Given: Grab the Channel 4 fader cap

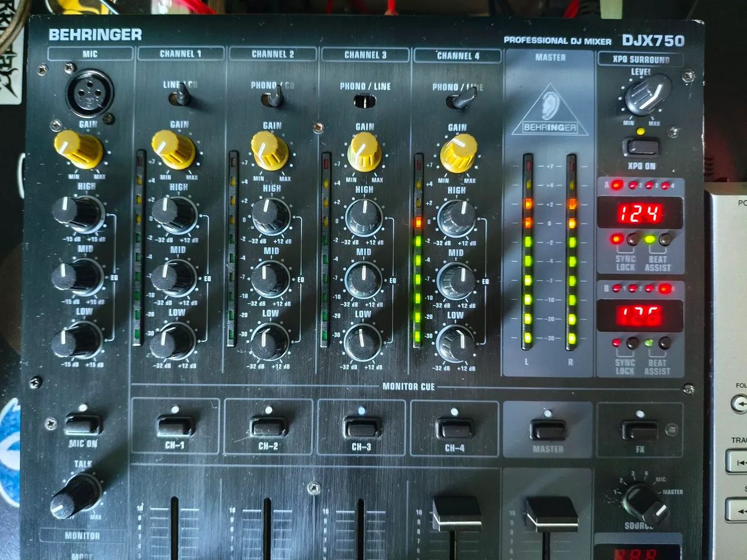Looking at the screenshot, I should click(457, 513).
